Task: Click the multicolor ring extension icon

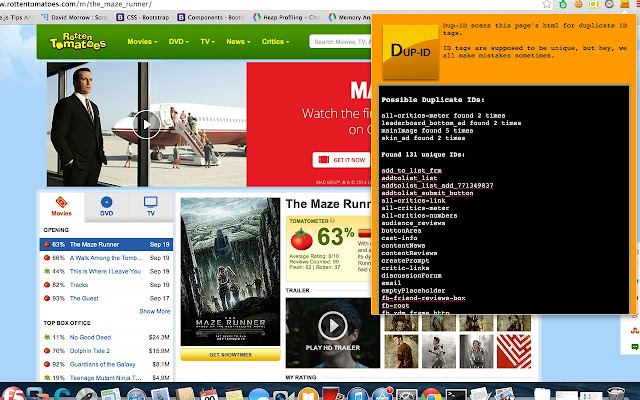Action: (609, 4)
